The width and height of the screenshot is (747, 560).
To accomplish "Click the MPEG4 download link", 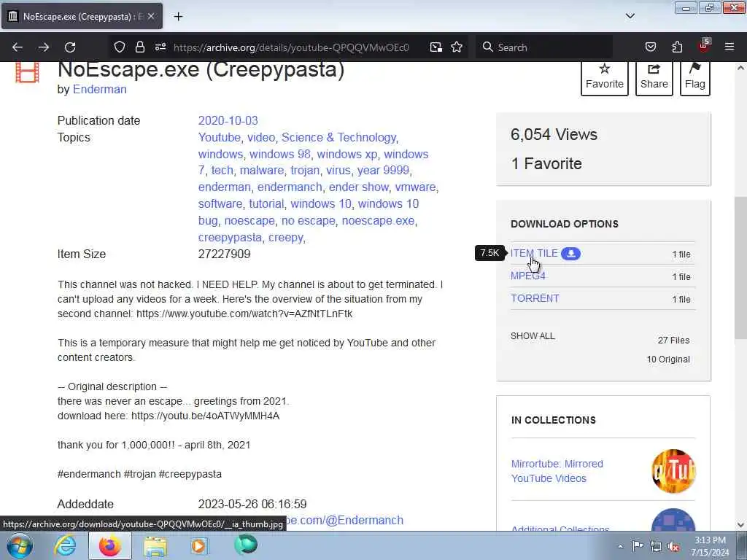I will click(528, 276).
